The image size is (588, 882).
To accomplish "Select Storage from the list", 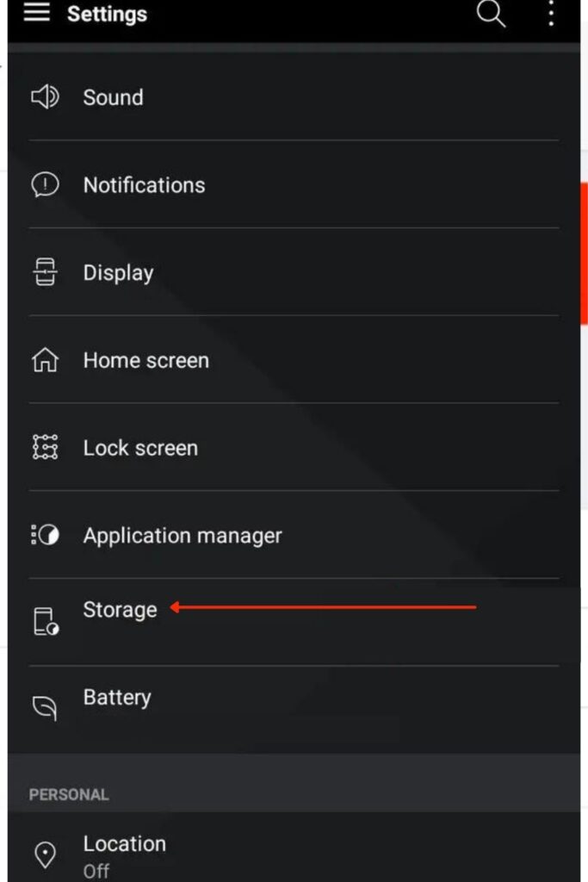I will 294,623.
